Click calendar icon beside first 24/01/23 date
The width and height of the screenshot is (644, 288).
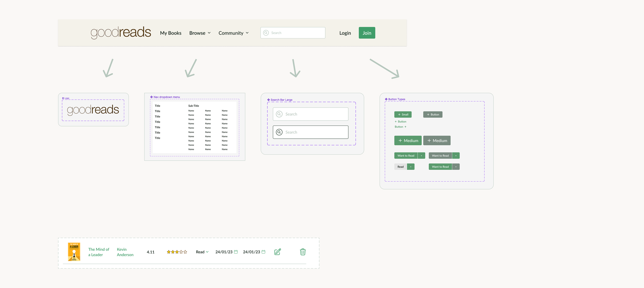pyautogui.click(x=236, y=252)
